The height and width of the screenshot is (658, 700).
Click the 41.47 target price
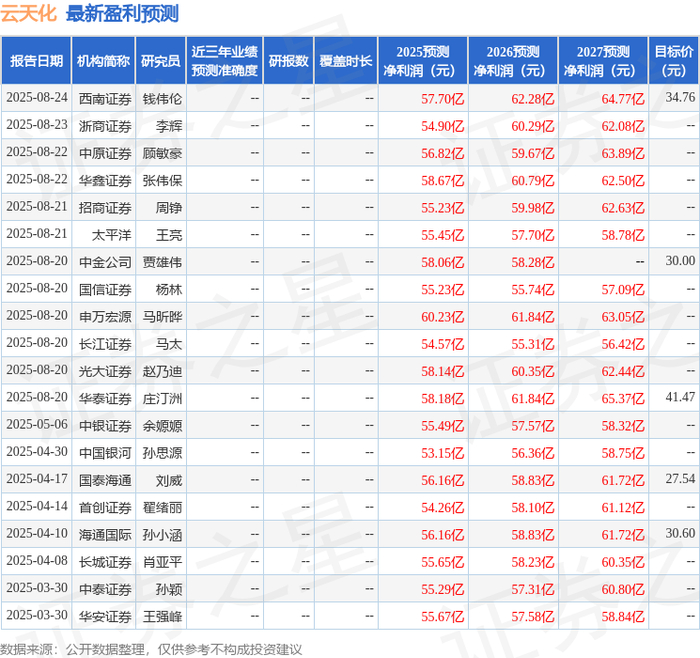680,397
